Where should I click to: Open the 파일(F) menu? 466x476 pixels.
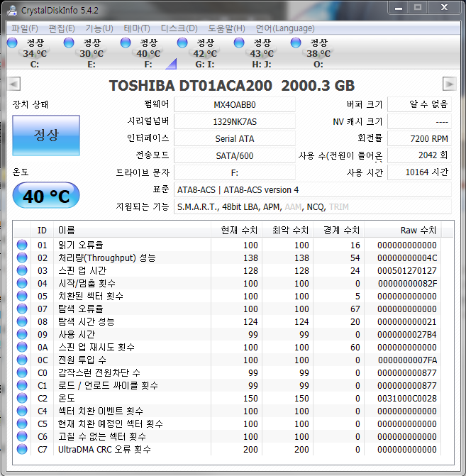[25, 28]
